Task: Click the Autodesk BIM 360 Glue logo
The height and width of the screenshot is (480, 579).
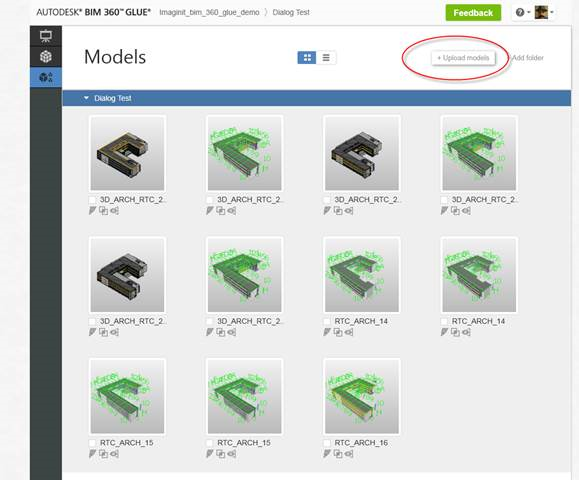Action: (x=93, y=12)
